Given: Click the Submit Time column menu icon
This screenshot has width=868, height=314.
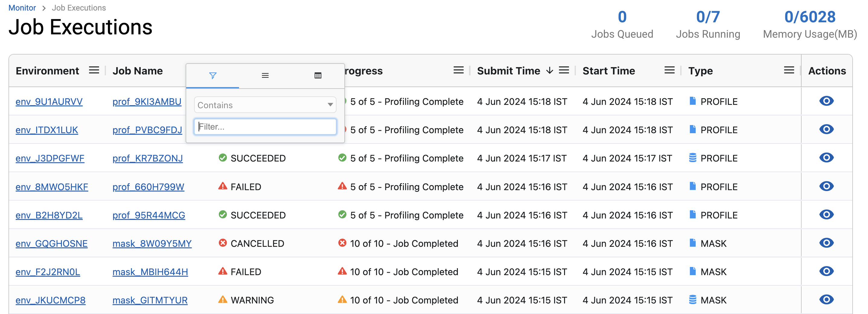Looking at the screenshot, I should (x=564, y=70).
